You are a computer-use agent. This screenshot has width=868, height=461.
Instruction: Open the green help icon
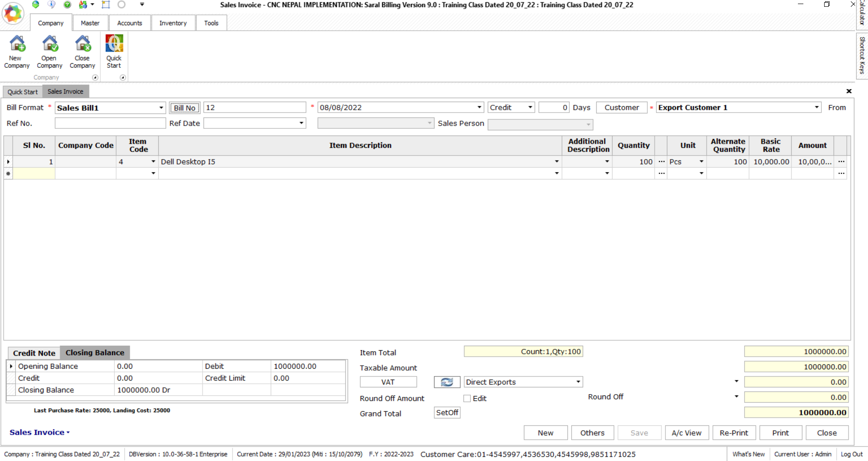pyautogui.click(x=67, y=5)
